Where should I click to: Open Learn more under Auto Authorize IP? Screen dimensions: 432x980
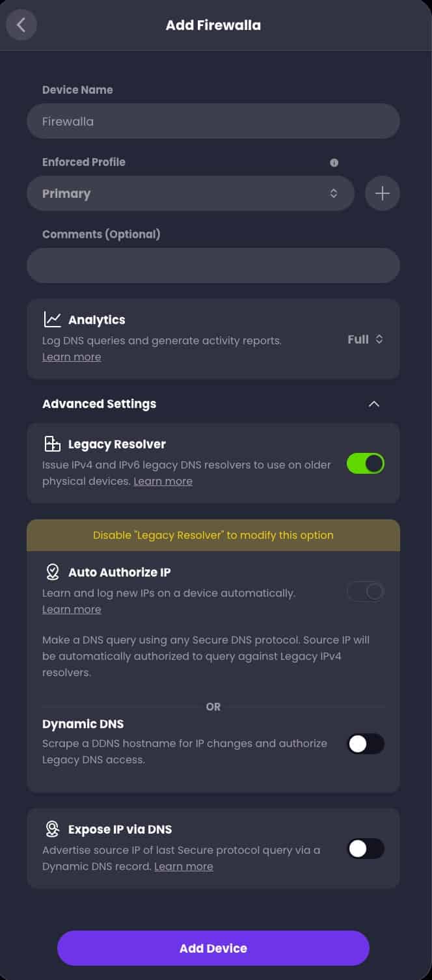(x=72, y=609)
